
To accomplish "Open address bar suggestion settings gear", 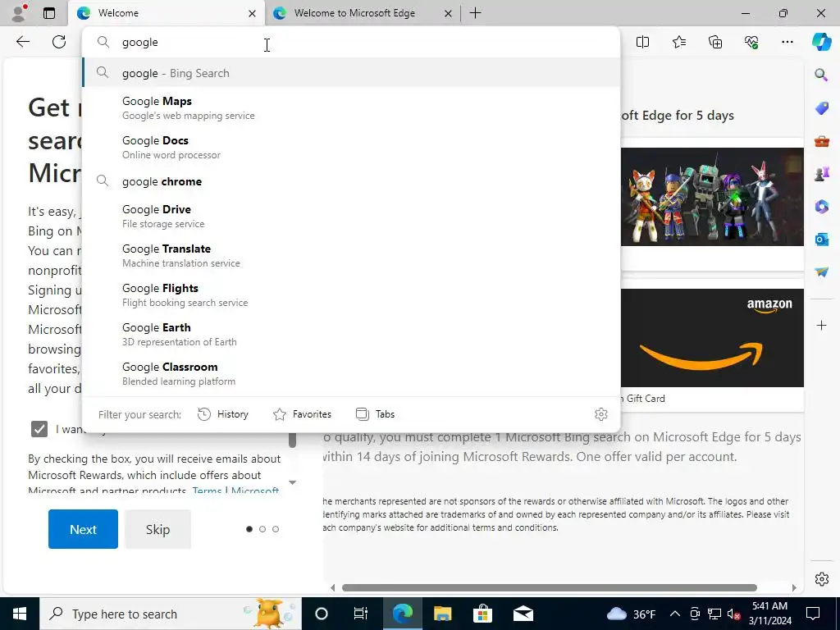I will click(x=601, y=414).
